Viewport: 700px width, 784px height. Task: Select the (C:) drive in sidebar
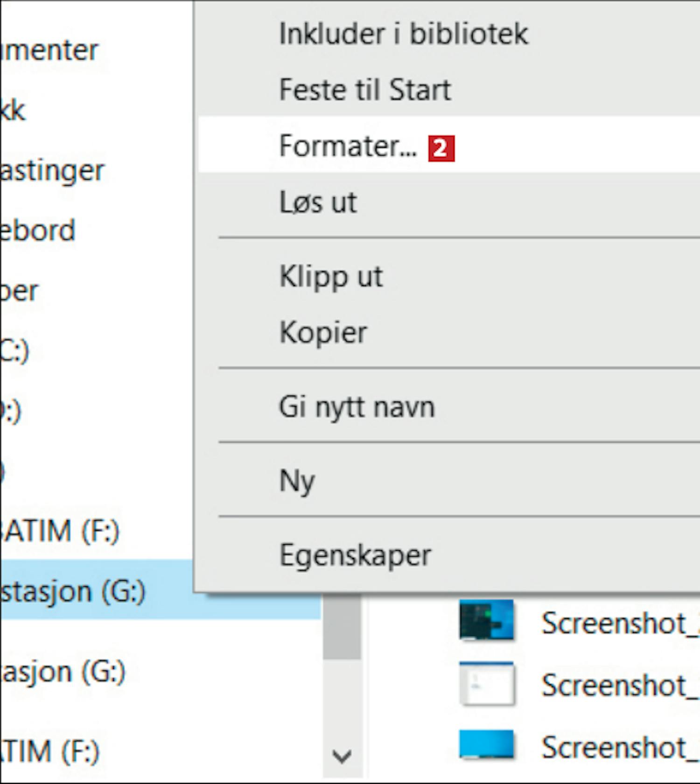pyautogui.click(x=15, y=351)
